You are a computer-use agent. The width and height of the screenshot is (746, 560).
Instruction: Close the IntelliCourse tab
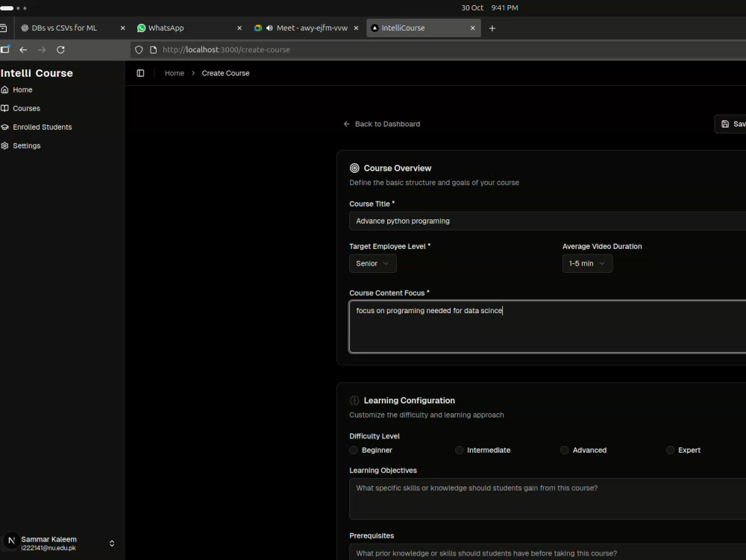click(x=472, y=28)
